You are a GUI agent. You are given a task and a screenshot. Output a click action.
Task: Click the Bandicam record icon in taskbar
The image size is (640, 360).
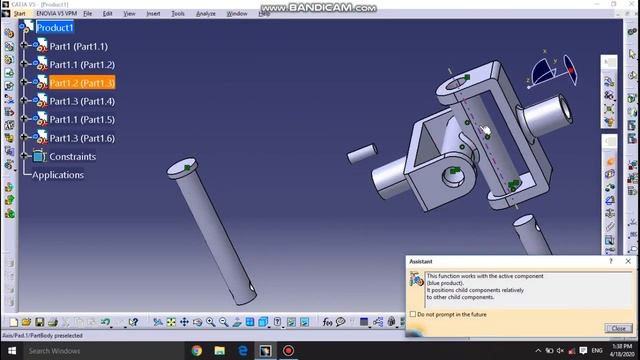point(288,351)
